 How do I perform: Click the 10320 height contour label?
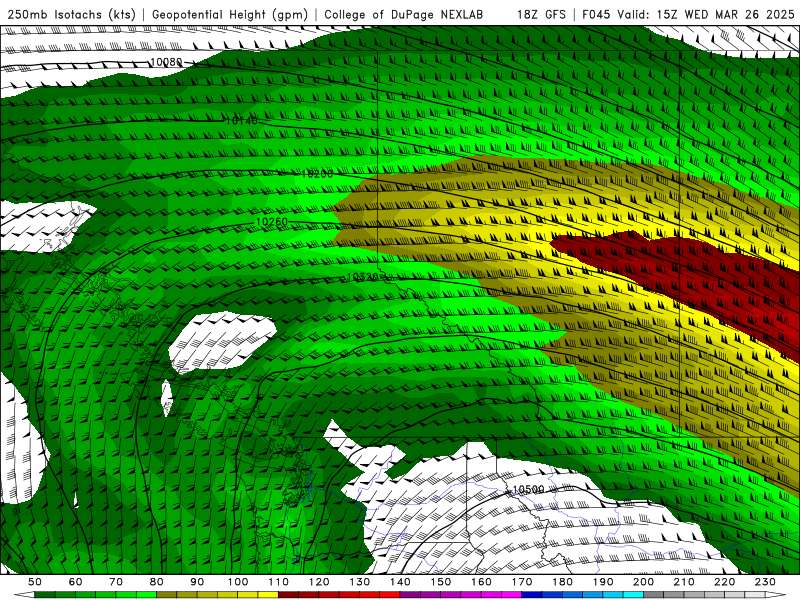363,277
